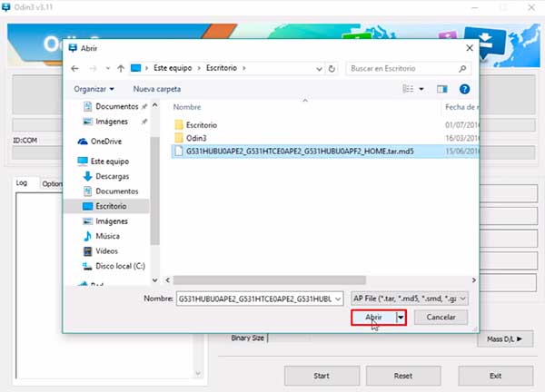Select the Escritorio folder in file list
545x392 pixels.
[195, 125]
